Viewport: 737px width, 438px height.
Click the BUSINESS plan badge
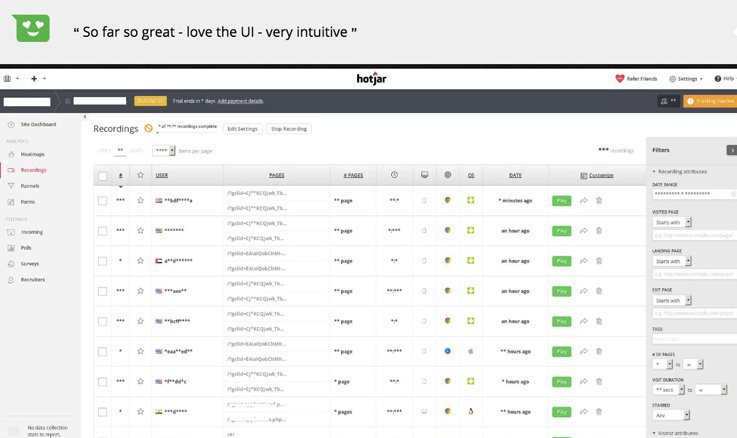[x=150, y=101]
